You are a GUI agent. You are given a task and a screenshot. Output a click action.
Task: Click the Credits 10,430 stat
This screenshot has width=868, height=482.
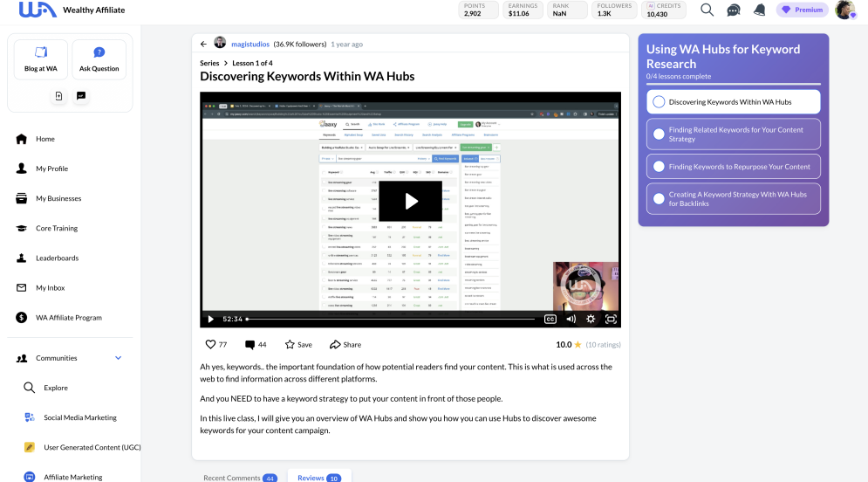coord(664,10)
